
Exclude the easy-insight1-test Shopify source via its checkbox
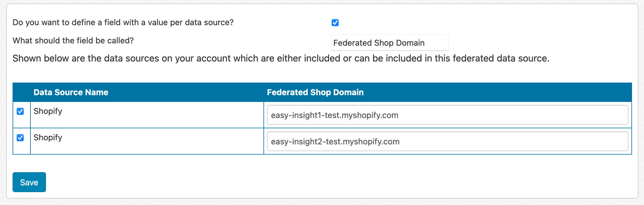(20, 111)
